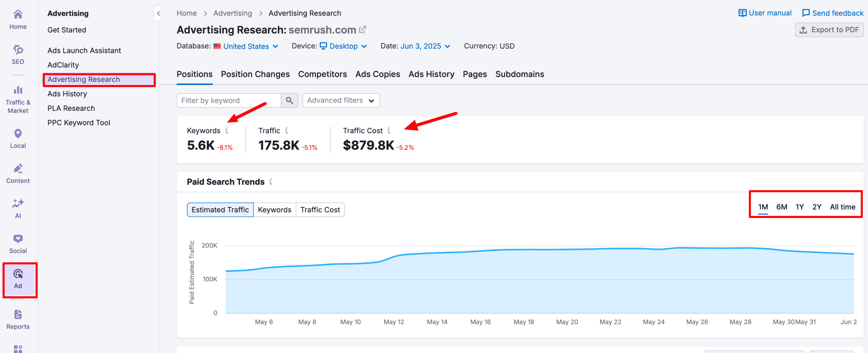This screenshot has height=353, width=868.
Task: Click the Paid Search Trends chart area
Action: pyautogui.click(x=539, y=279)
